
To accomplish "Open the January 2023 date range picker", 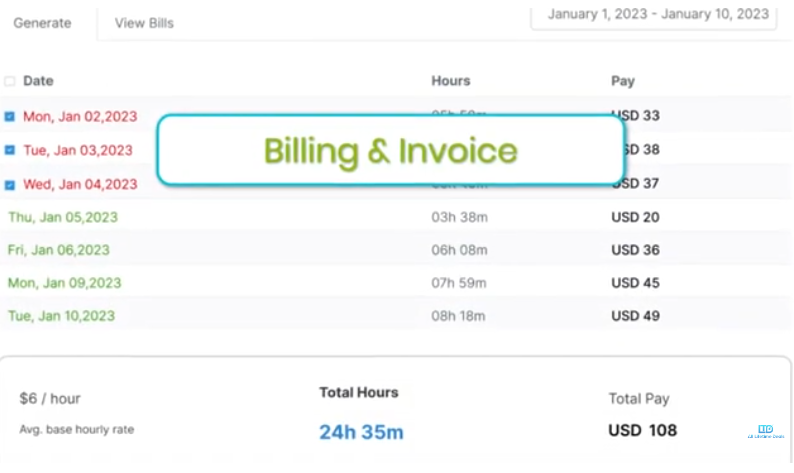I will pos(657,14).
